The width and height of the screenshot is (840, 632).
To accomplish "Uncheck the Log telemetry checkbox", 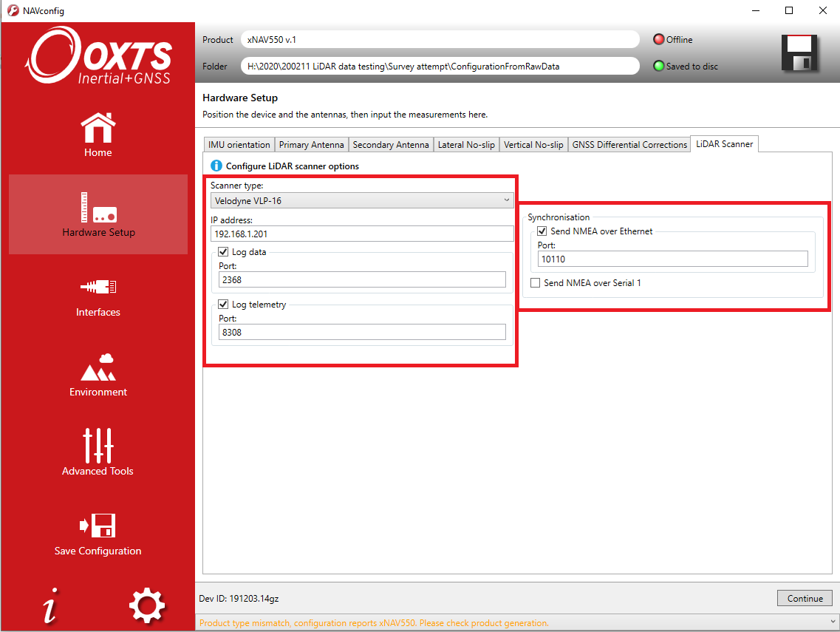I will click(223, 305).
